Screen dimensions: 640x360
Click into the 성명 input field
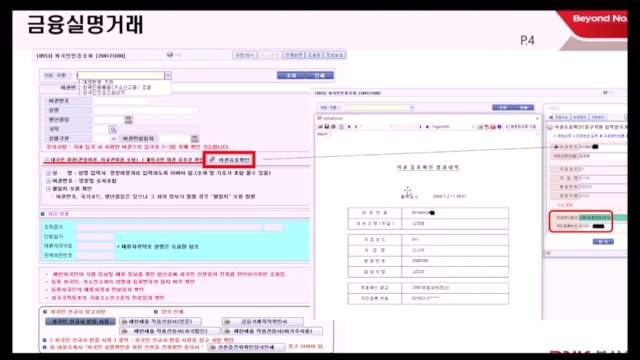tap(146, 110)
